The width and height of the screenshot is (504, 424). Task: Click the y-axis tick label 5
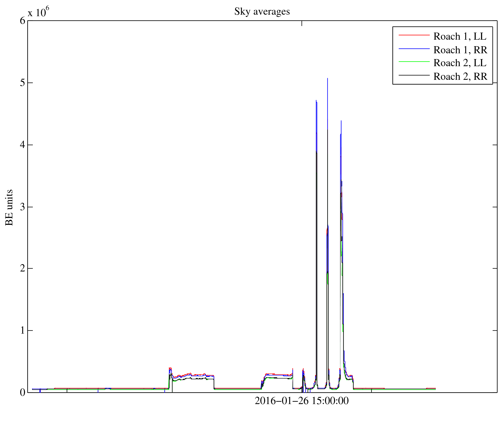(x=23, y=83)
